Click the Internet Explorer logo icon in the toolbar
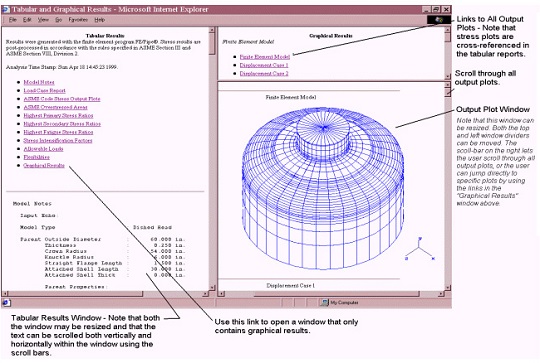The width and height of the screenshot is (540, 363). pyautogui.click(x=439, y=20)
